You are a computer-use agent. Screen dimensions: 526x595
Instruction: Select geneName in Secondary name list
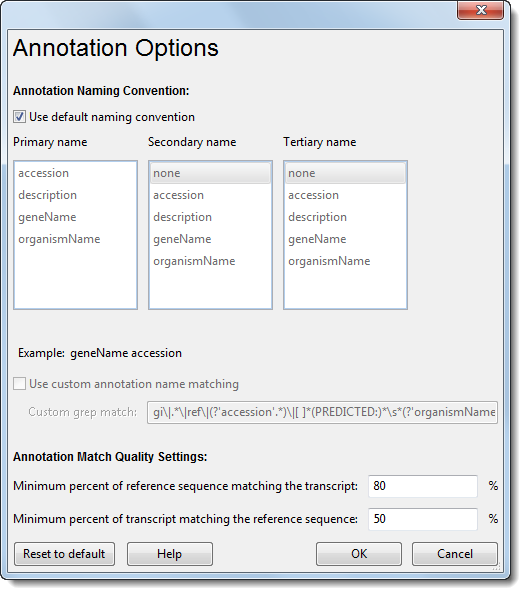pyautogui.click(x=210, y=239)
